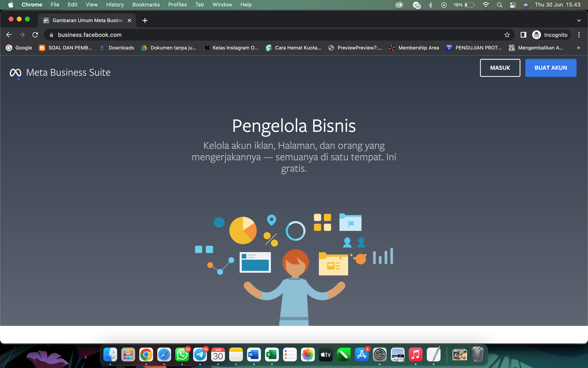Open the Chrome side panel icon
The image size is (588, 368).
[x=523, y=35]
